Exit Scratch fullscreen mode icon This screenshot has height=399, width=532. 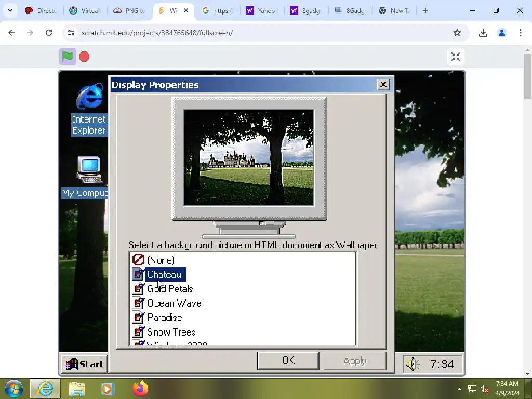(456, 57)
